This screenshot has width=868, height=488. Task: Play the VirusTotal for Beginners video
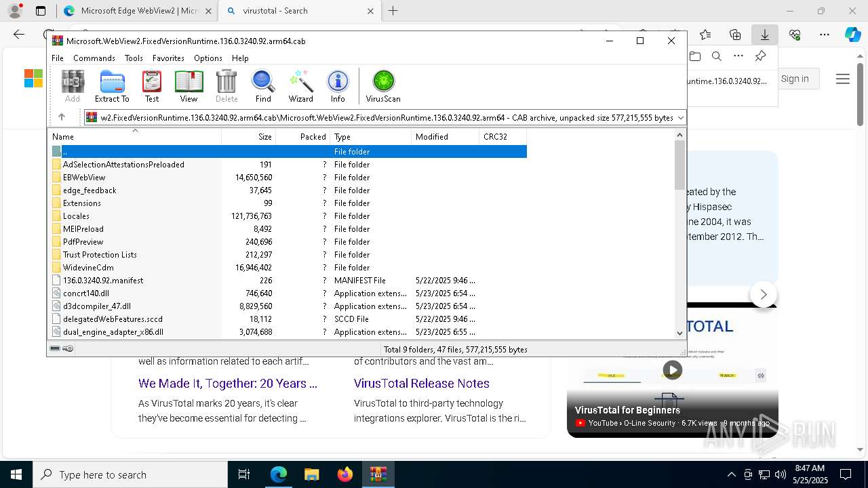(672, 370)
